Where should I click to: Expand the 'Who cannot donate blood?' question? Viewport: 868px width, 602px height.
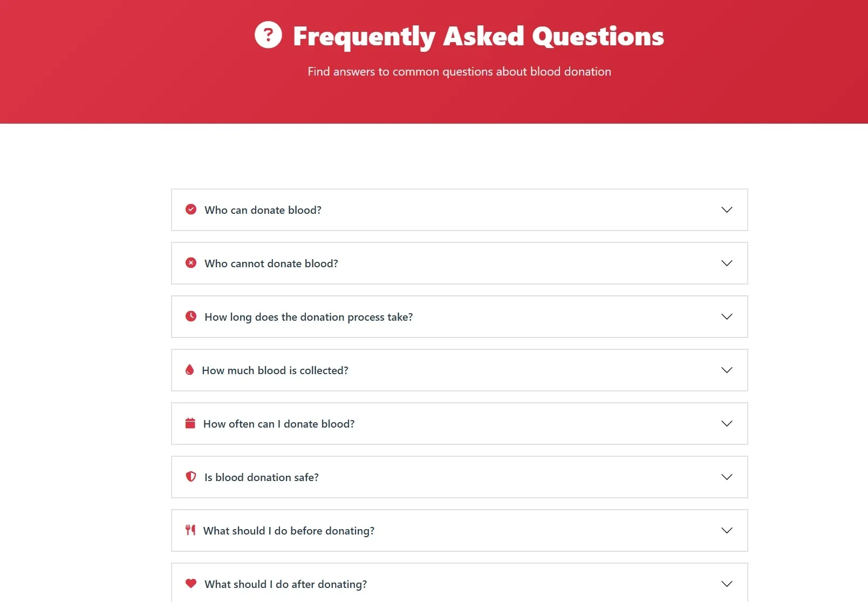click(x=727, y=263)
